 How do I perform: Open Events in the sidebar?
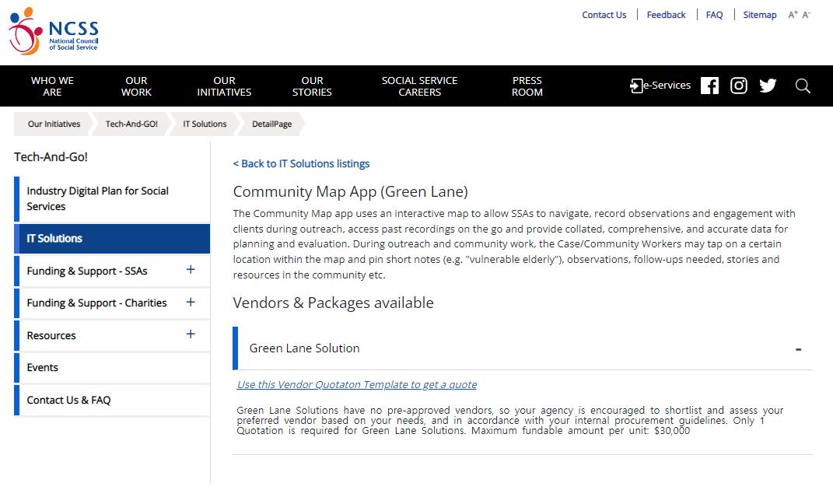(x=112, y=368)
